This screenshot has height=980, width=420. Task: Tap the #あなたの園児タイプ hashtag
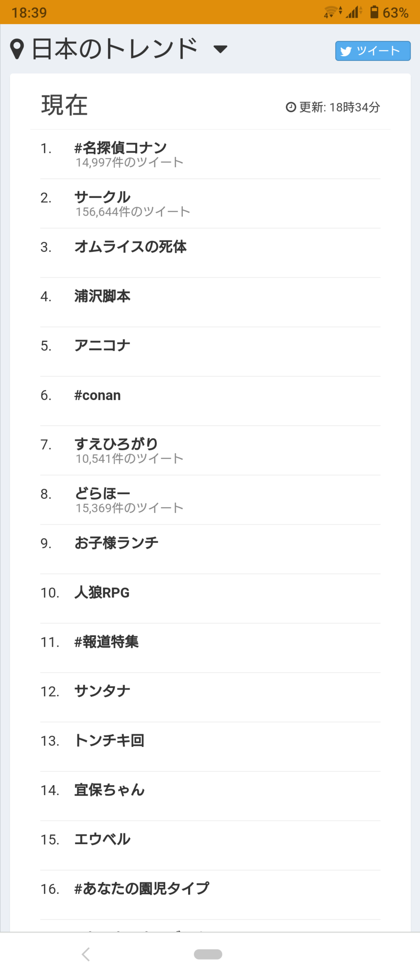142,889
